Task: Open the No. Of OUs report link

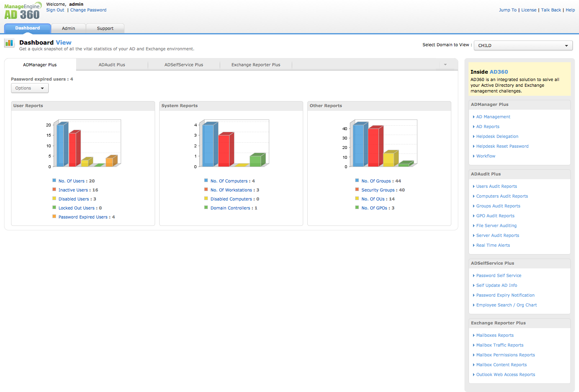Action: (x=373, y=199)
